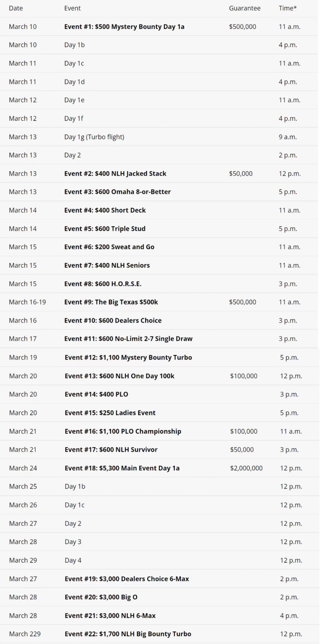Open Event #15: $250 Ladies Event

[110, 413]
